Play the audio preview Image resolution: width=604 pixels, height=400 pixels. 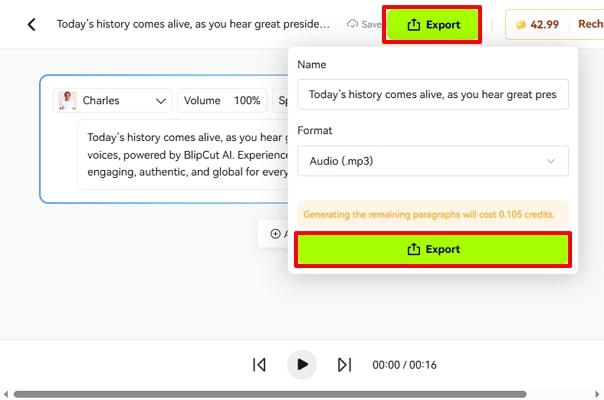[302, 365]
